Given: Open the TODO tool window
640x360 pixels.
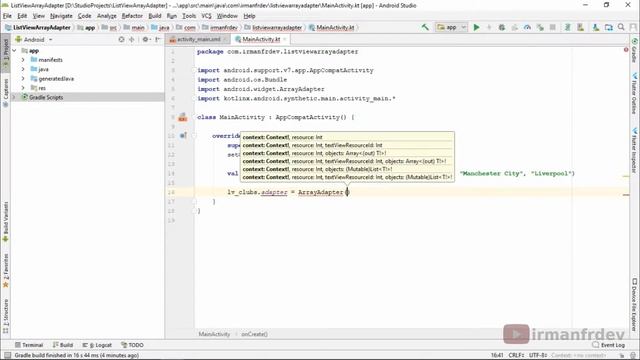Looking at the screenshot, I should tap(132, 345).
